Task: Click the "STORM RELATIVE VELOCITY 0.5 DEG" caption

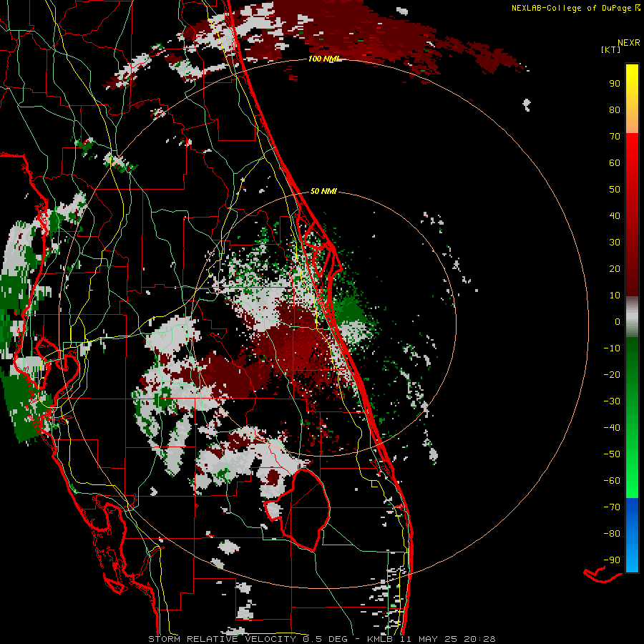Action: tap(248, 639)
